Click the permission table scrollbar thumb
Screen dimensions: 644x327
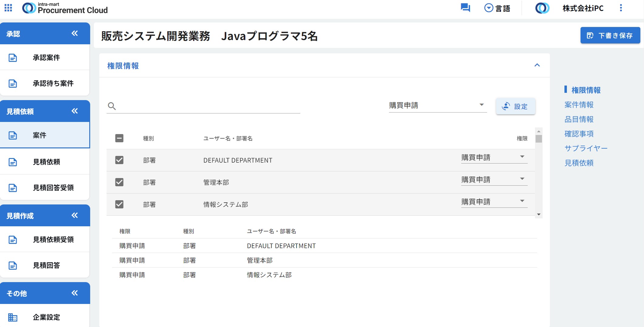(x=539, y=139)
